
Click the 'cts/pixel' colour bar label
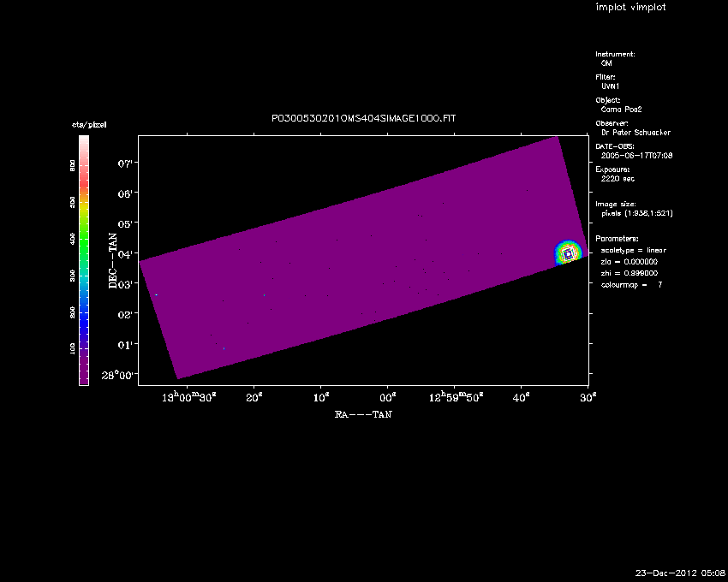[89, 125]
